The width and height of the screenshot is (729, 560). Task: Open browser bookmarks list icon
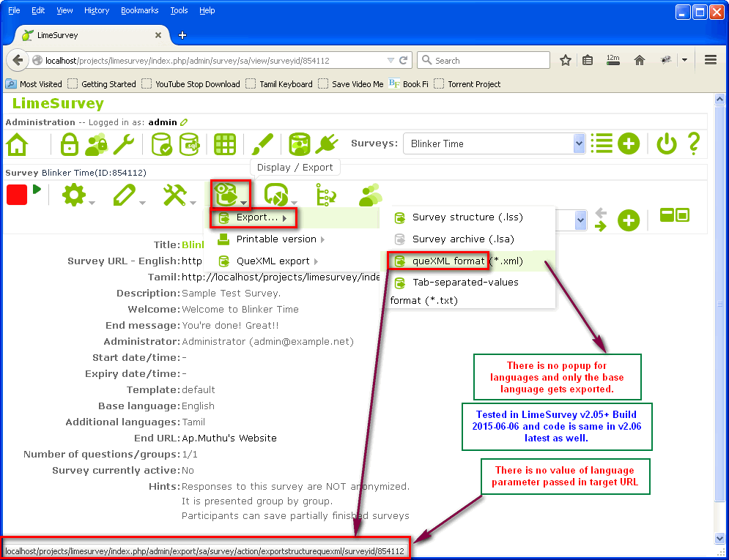[588, 60]
